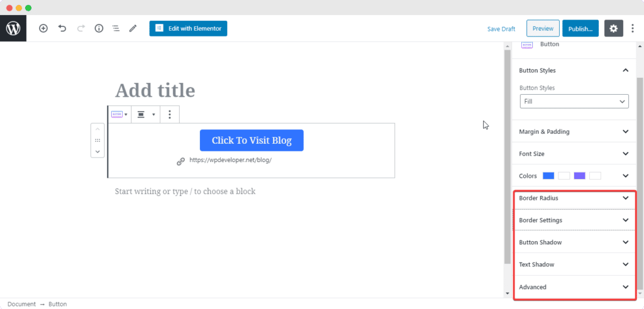The image size is (644, 309).
Task: Open block navigation list icon
Action: pyautogui.click(x=116, y=29)
